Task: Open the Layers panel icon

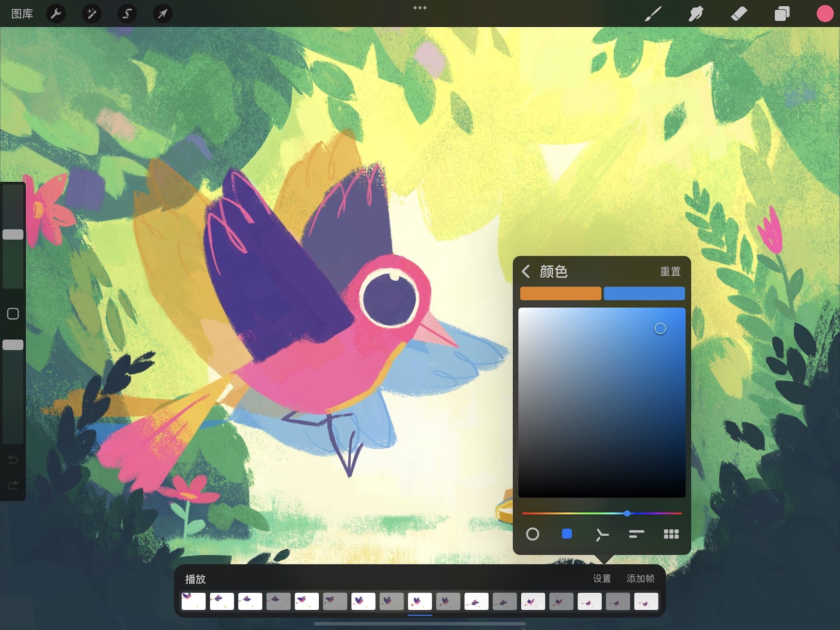Action: (x=782, y=14)
